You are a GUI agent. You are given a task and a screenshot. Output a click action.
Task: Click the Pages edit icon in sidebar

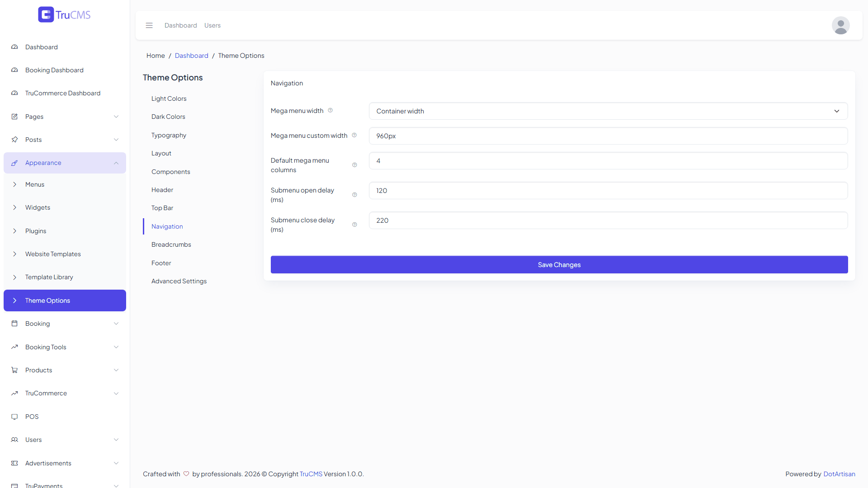tap(14, 117)
